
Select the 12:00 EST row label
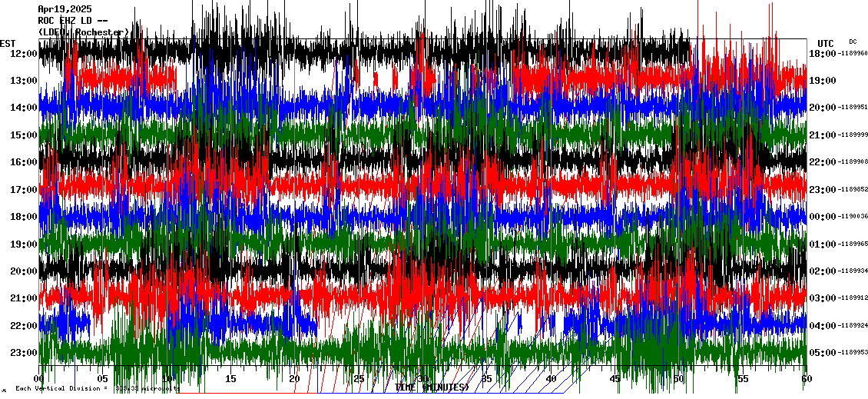[23, 54]
